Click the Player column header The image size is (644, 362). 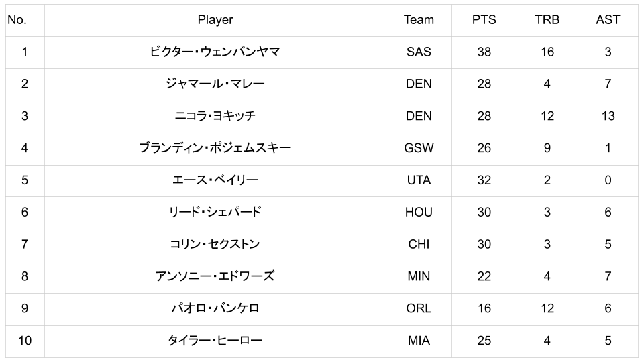pos(215,20)
